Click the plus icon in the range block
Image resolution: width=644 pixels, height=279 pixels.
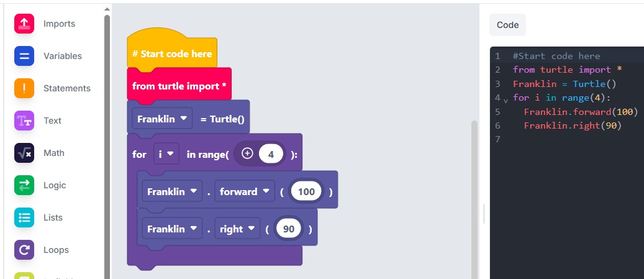(x=247, y=154)
